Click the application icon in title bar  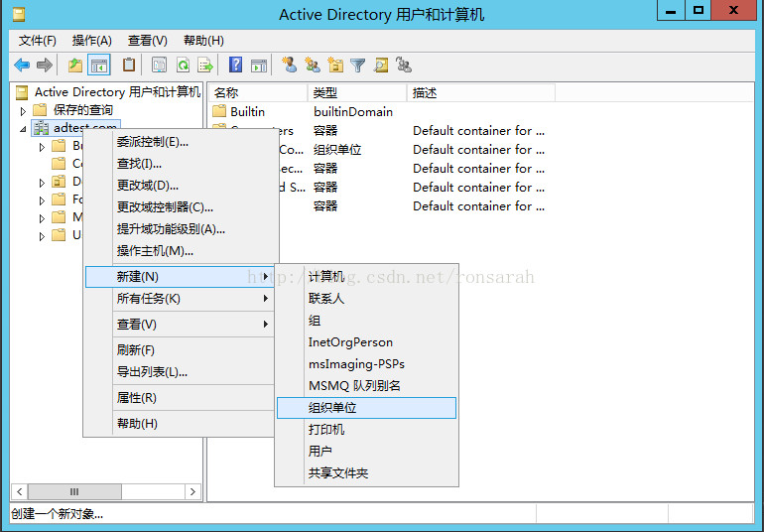click(x=19, y=14)
